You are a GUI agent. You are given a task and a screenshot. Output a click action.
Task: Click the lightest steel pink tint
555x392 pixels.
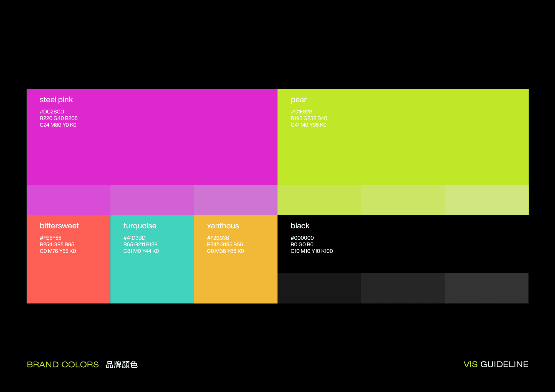(236, 200)
